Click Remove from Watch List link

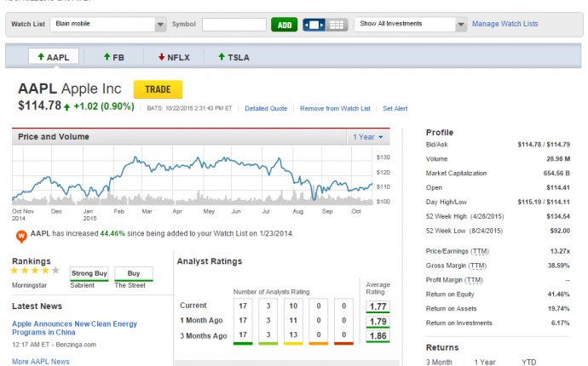[335, 109]
